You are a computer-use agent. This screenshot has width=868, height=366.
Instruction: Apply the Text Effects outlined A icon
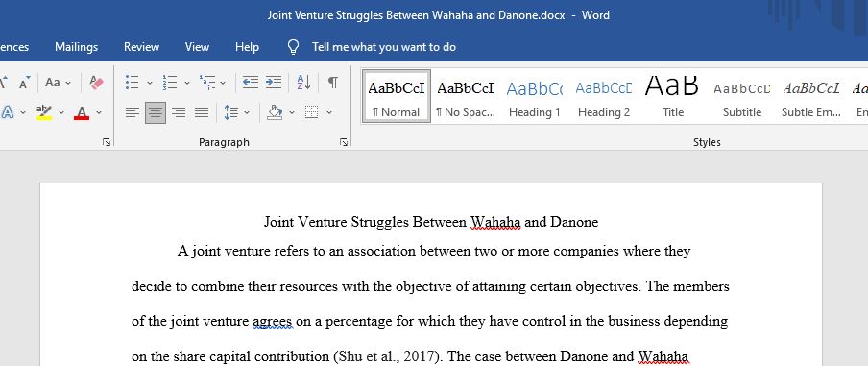click(8, 113)
